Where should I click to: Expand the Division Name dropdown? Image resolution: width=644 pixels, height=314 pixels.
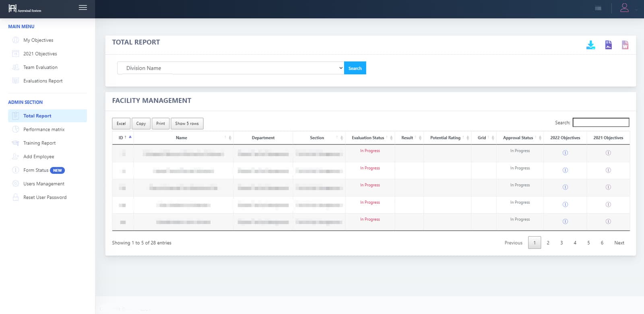click(231, 68)
